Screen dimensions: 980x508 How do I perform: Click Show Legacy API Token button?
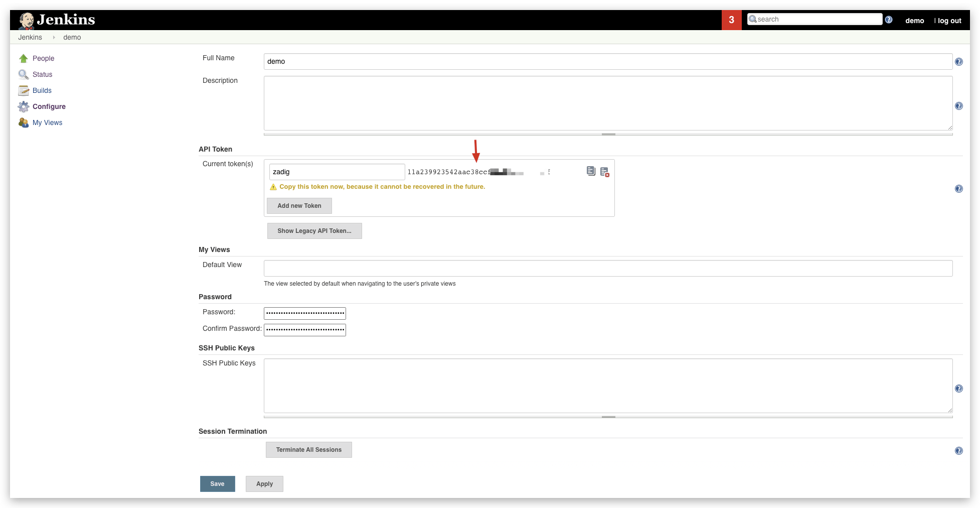coord(314,231)
